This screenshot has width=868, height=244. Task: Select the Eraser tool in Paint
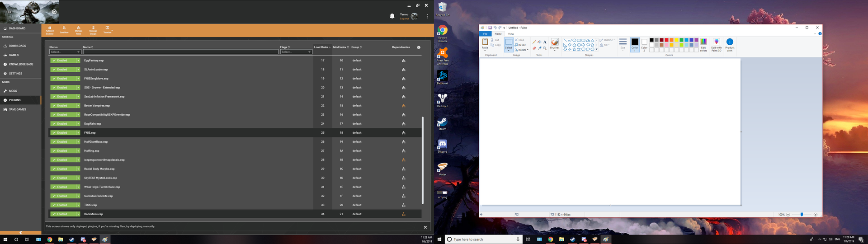pyautogui.click(x=534, y=48)
